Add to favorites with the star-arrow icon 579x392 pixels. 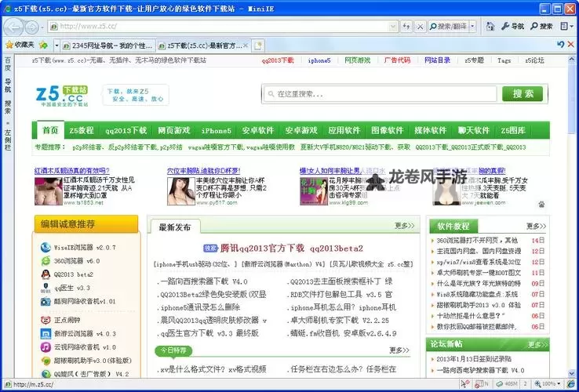pos(43,45)
